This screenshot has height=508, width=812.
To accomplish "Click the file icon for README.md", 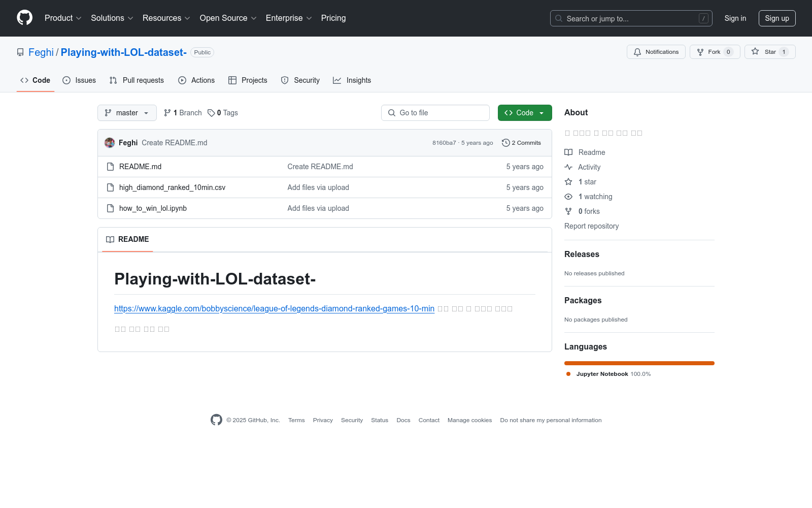I will (x=110, y=167).
